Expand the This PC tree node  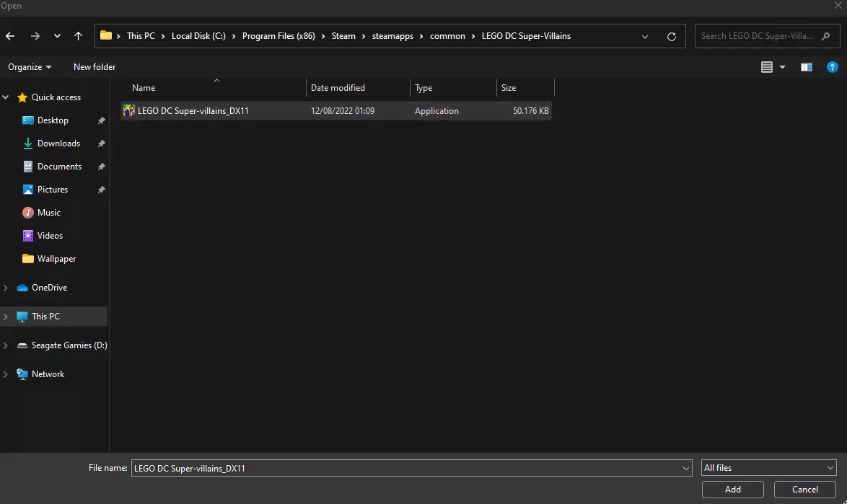coord(5,317)
